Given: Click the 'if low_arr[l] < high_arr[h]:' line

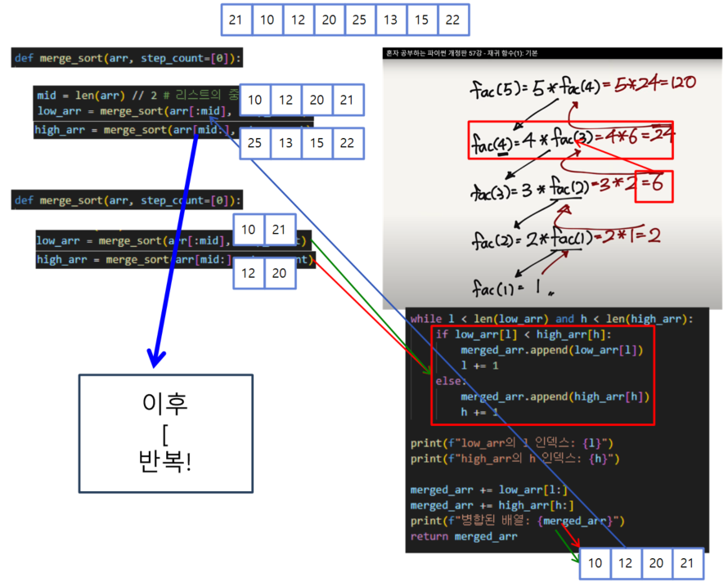Looking at the screenshot, I should click(524, 334).
